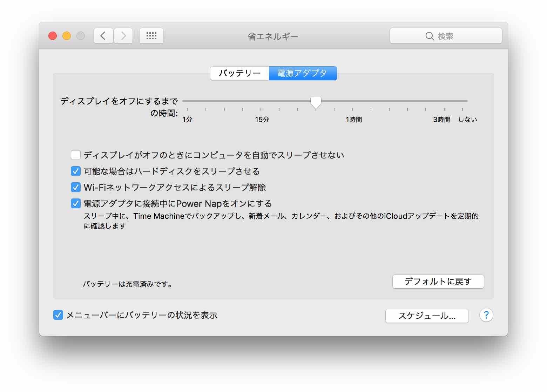Set display-off slider to 1時間 tick

[x=352, y=101]
